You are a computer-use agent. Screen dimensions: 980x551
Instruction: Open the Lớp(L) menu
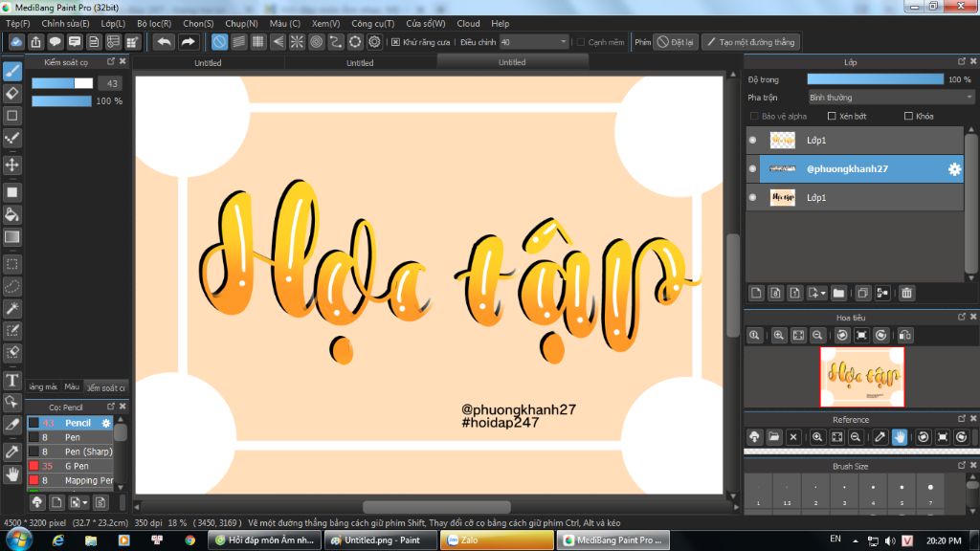coord(113,23)
